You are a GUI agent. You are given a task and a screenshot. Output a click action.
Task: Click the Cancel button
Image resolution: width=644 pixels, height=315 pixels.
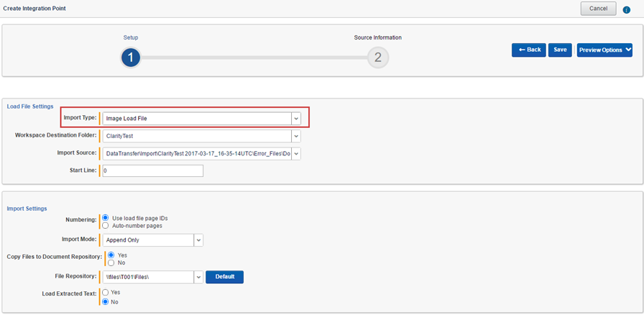599,9
